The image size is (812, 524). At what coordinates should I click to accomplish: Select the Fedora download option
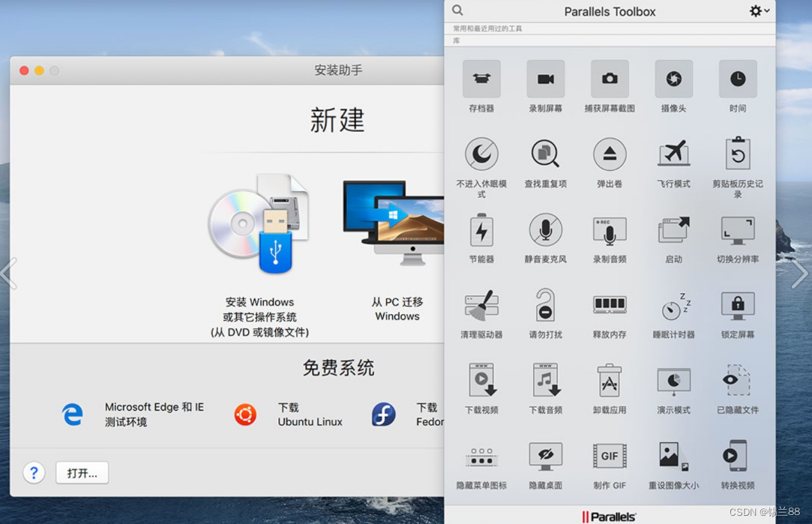click(x=408, y=415)
